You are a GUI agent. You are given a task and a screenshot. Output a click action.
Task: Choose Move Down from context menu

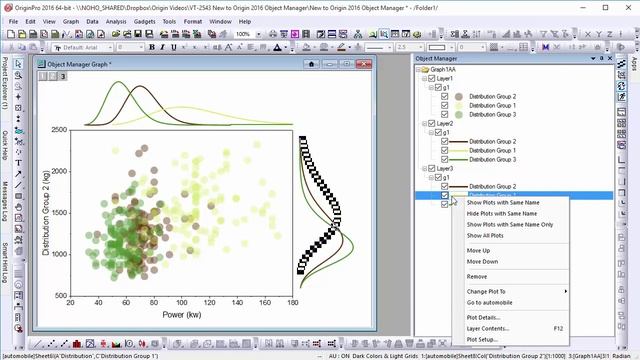coord(482,261)
